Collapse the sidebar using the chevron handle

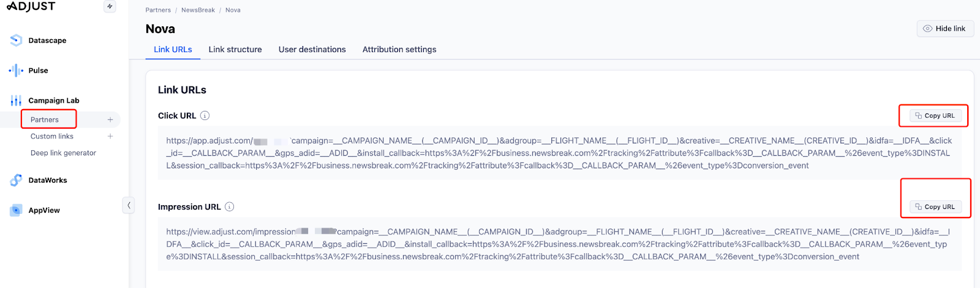click(x=129, y=205)
